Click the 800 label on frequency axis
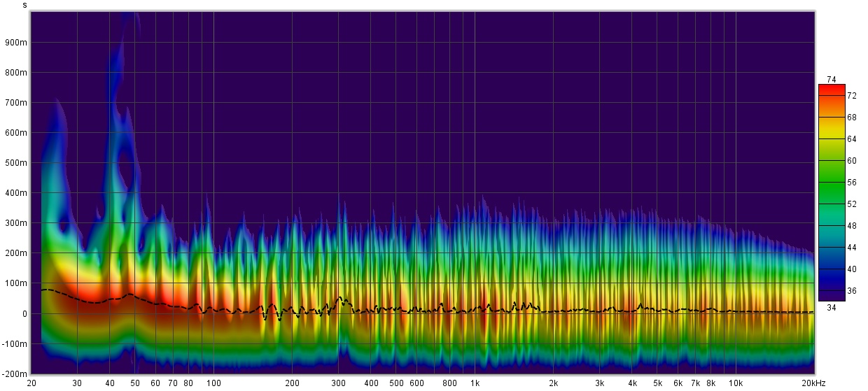The image size is (868, 391). 449,383
